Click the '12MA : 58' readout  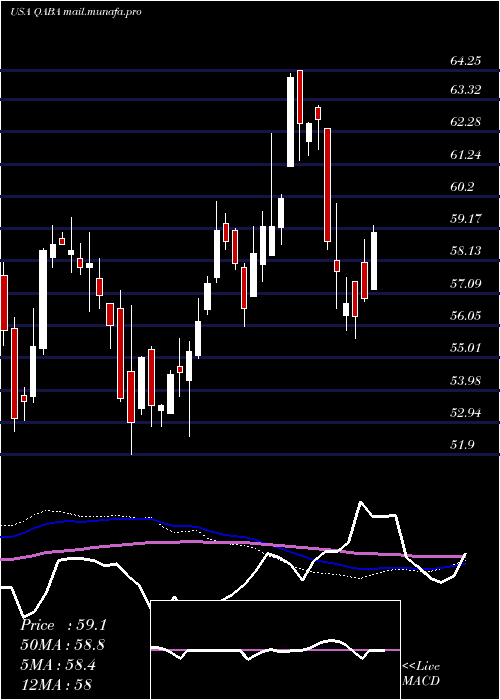[56, 685]
